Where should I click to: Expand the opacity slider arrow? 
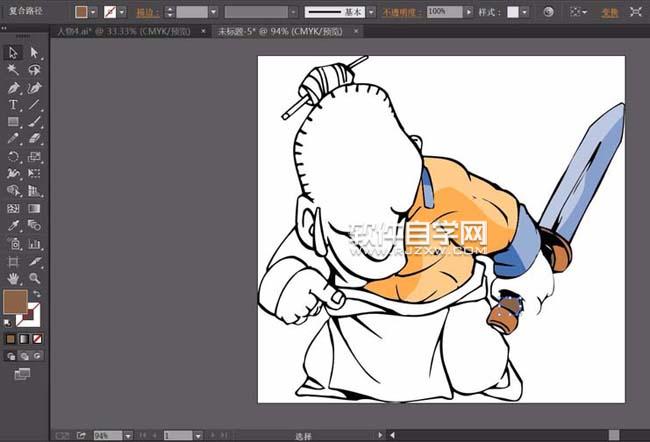point(468,12)
